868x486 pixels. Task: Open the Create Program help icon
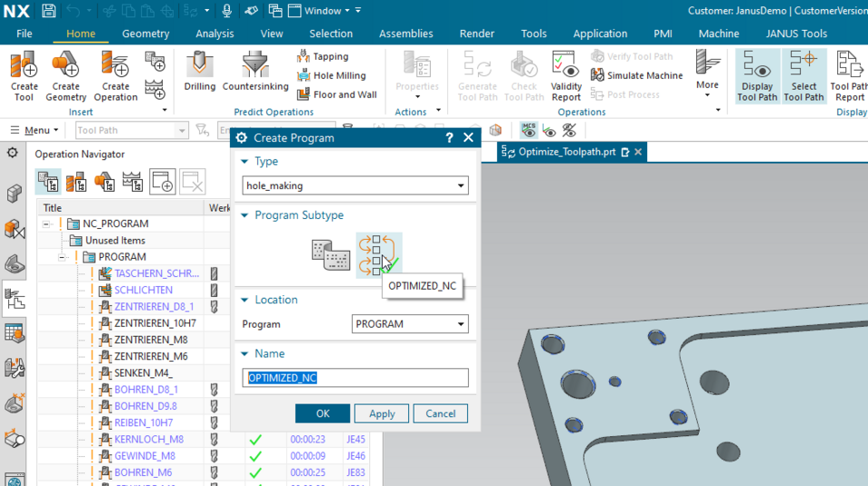tap(450, 138)
